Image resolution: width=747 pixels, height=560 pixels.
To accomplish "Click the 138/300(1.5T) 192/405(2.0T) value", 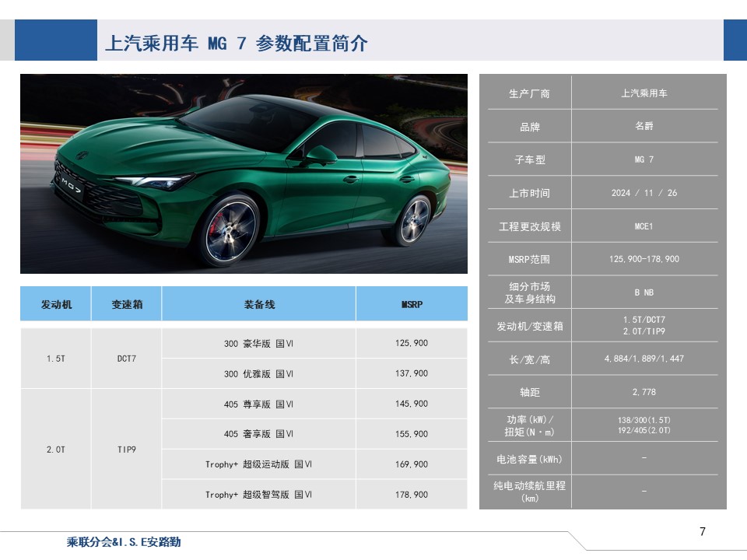I will coord(644,425).
